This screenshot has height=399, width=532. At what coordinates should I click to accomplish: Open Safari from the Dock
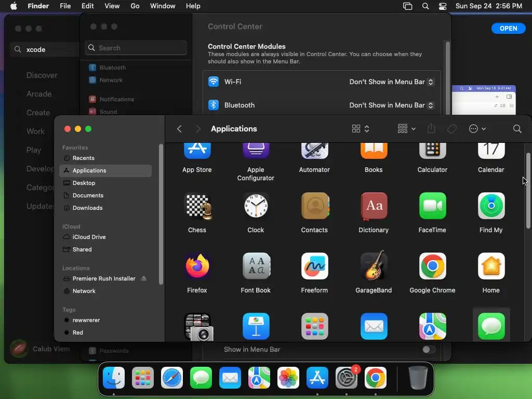coord(171,378)
